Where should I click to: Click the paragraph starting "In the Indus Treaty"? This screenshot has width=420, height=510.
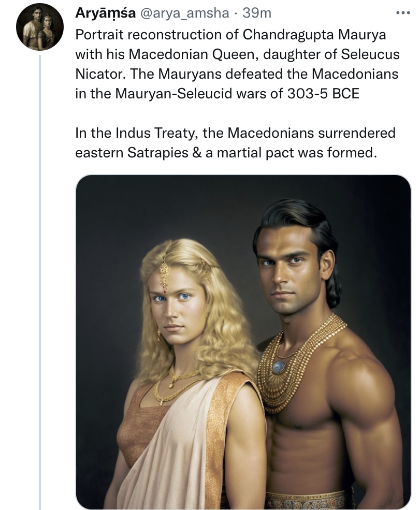pyautogui.click(x=235, y=143)
